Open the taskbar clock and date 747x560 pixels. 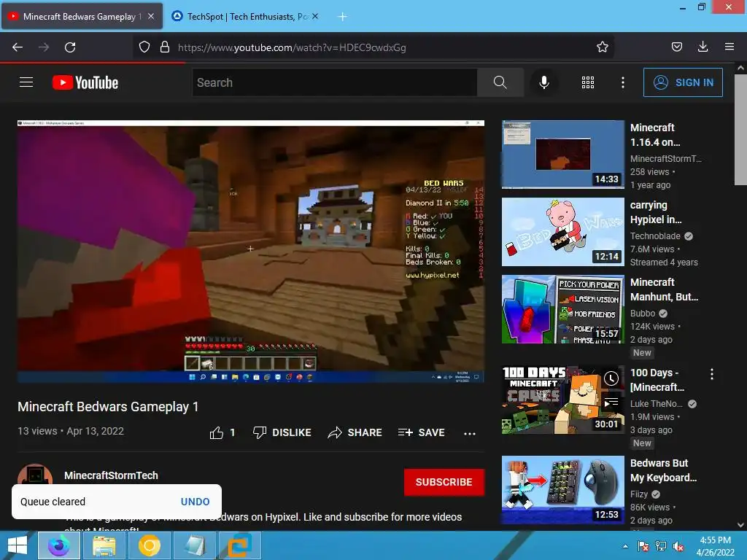pyautogui.click(x=715, y=546)
